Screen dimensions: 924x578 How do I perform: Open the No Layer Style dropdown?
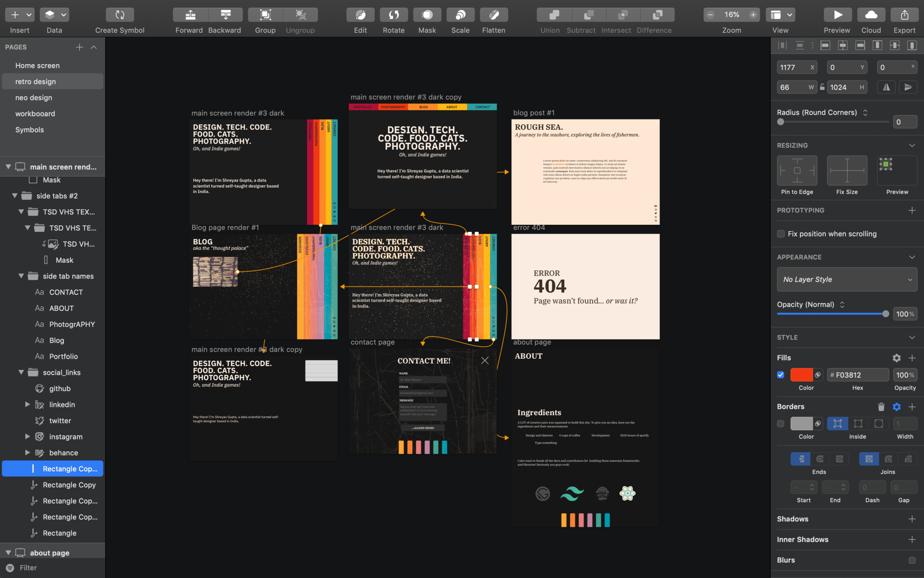(x=847, y=280)
